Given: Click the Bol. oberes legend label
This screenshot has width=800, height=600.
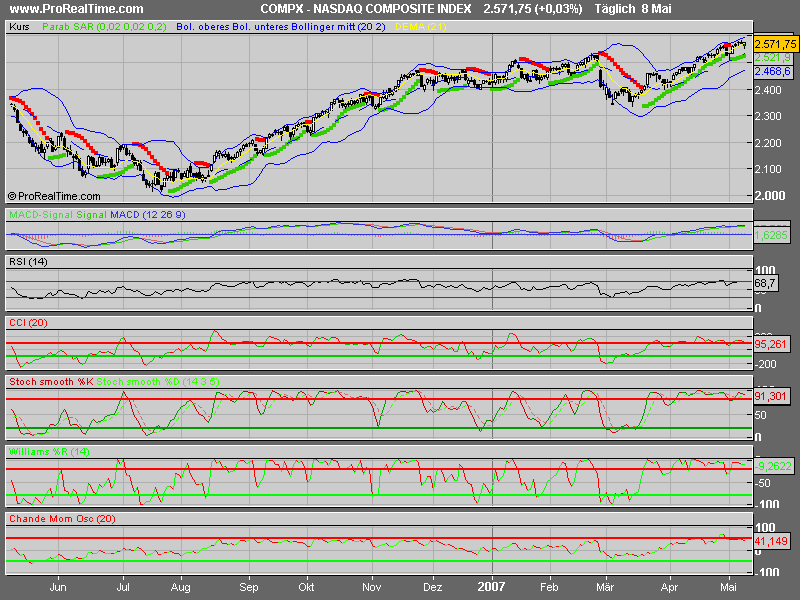Looking at the screenshot, I should point(203,27).
